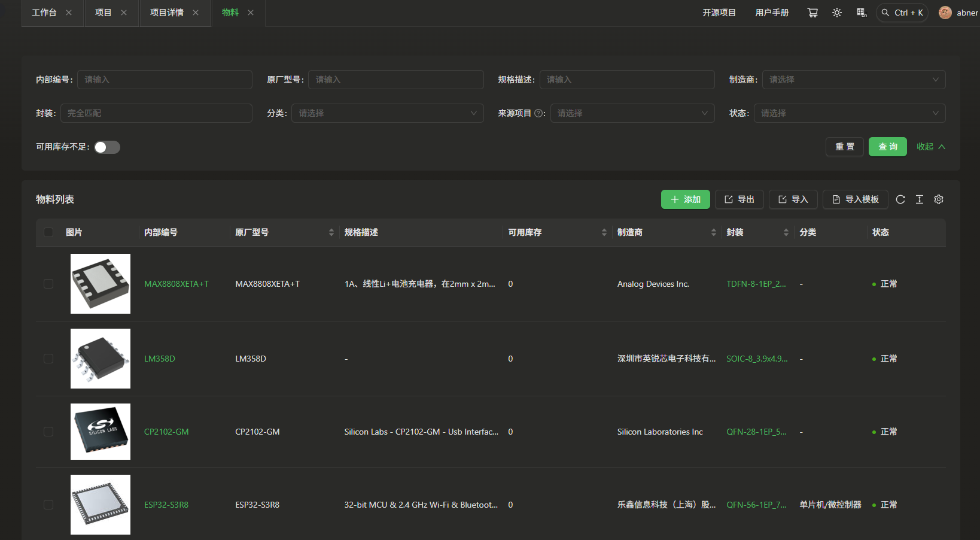Switch to the 工作台 tab
This screenshot has height=540, width=980.
click(x=44, y=13)
